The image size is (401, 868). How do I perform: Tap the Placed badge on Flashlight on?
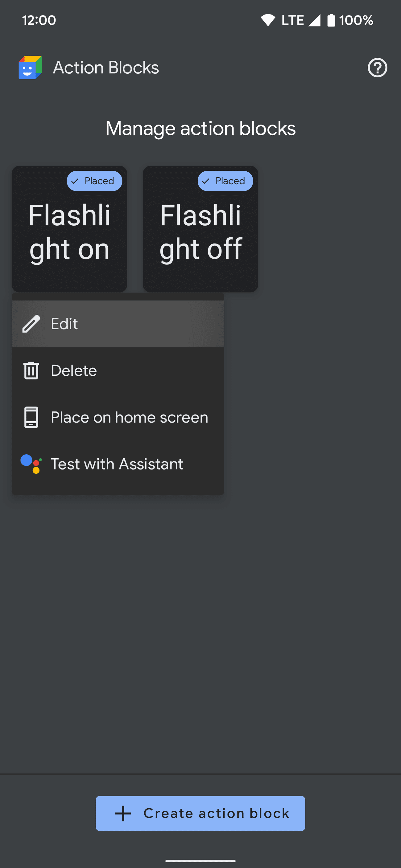[x=94, y=181]
